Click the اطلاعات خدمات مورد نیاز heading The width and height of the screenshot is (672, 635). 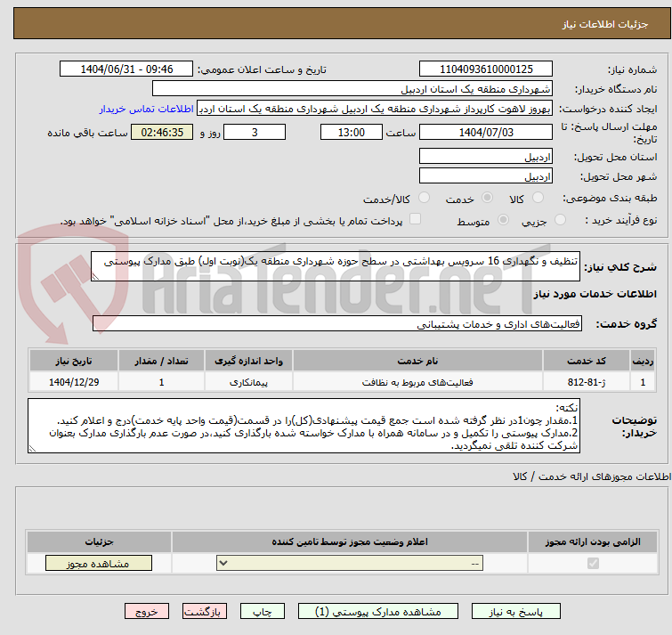[x=595, y=294]
